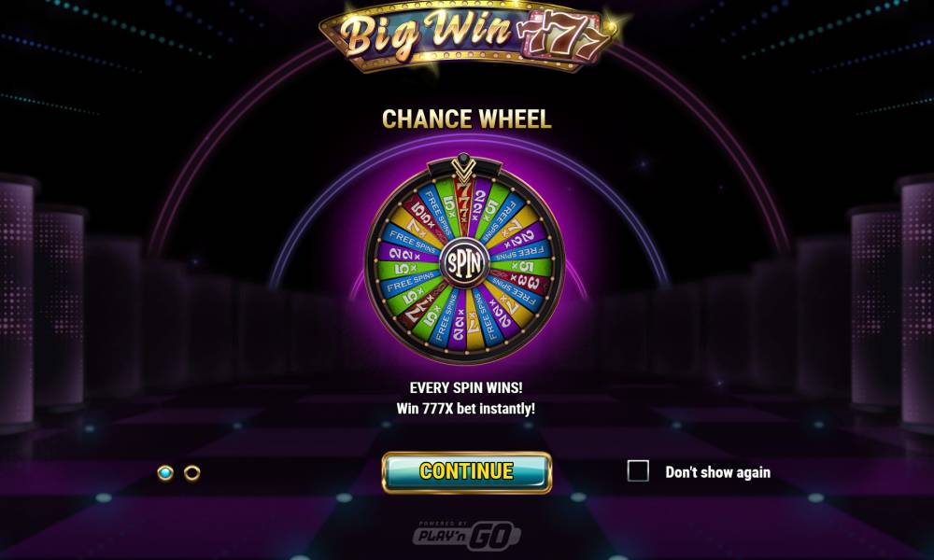The image size is (934, 560).
Task: Enable the Don't show again checkbox
Action: (x=638, y=471)
